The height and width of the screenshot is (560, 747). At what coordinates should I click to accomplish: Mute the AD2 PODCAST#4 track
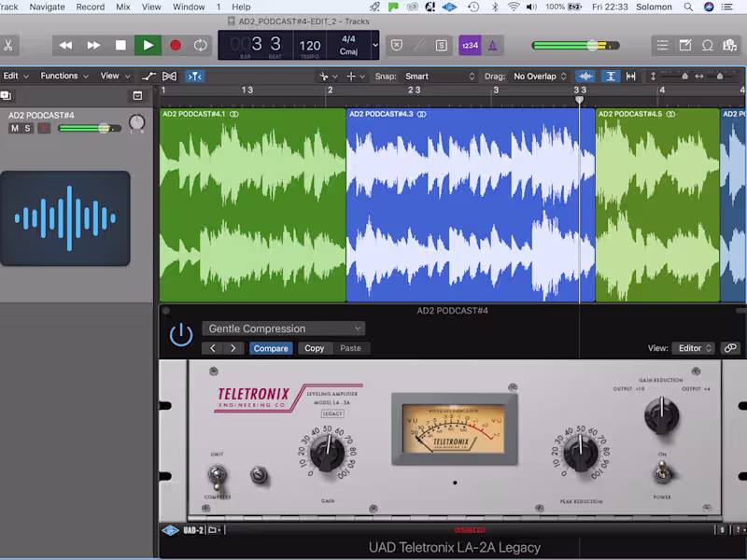click(14, 128)
